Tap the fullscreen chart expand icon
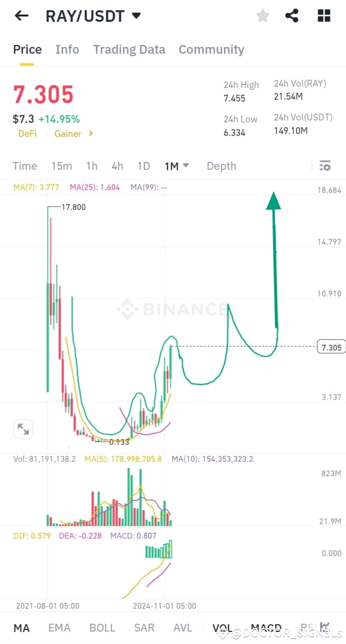346x644 pixels. [x=23, y=429]
